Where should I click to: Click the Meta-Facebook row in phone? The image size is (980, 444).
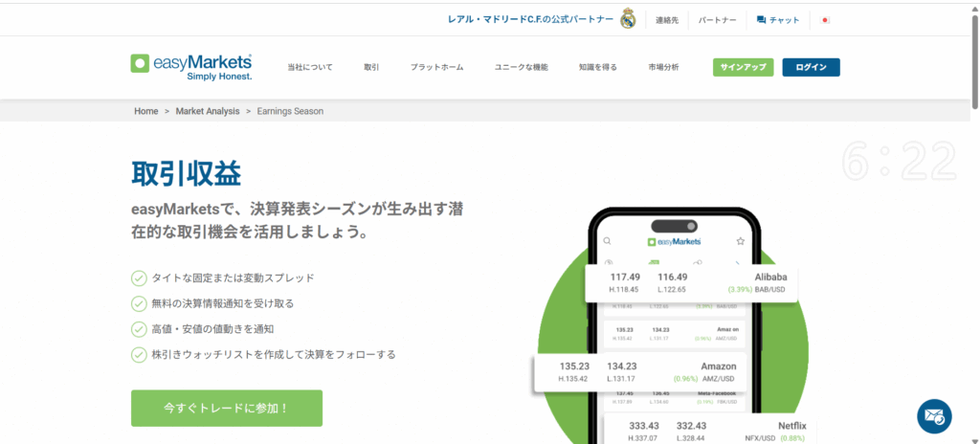coord(675,398)
